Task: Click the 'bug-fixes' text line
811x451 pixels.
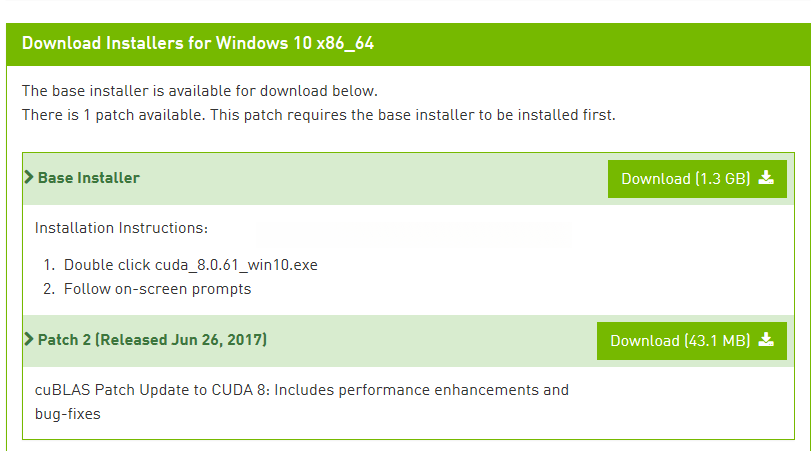Action: pos(68,413)
